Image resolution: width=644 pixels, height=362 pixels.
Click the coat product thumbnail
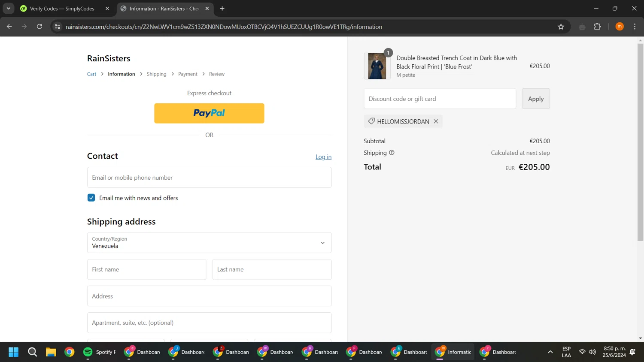point(377,66)
